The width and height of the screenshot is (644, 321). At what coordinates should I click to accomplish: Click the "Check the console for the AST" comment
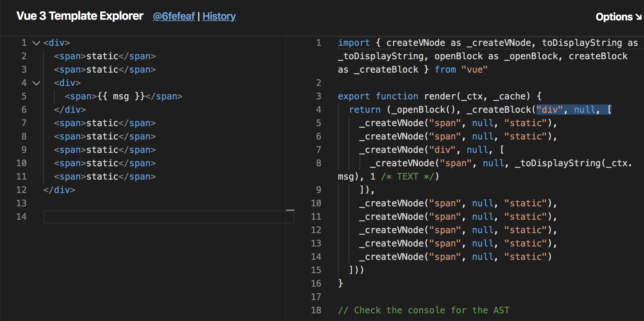[423, 310]
